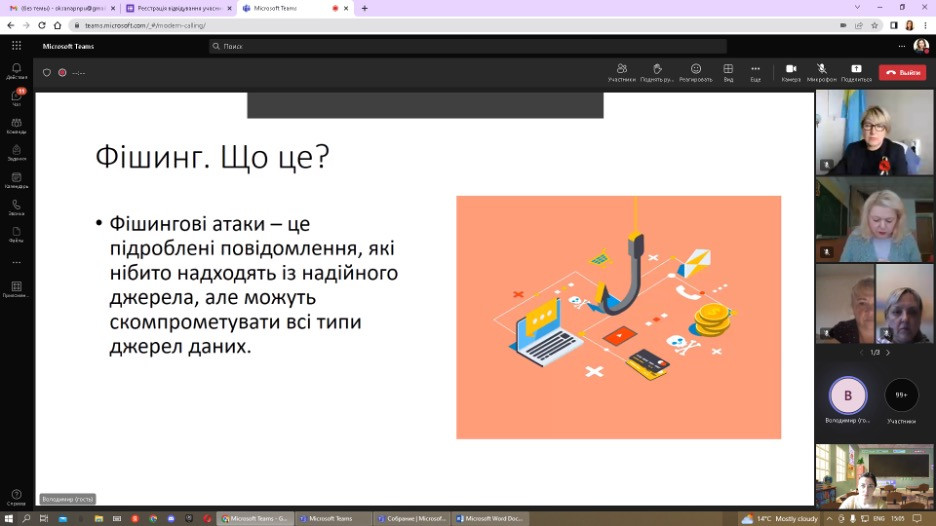Close the Реєстрація відвідування browser tab
This screenshot has height=526, width=936.
[229, 8]
